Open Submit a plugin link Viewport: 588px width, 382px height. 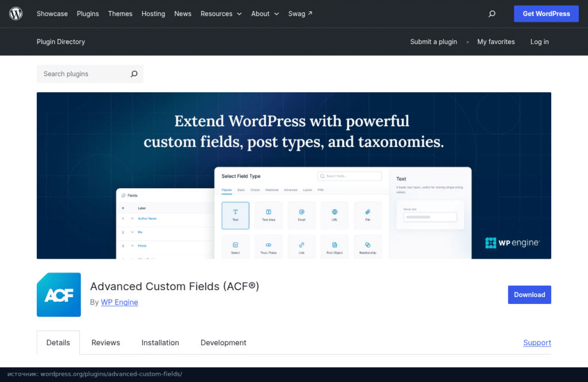click(x=434, y=41)
